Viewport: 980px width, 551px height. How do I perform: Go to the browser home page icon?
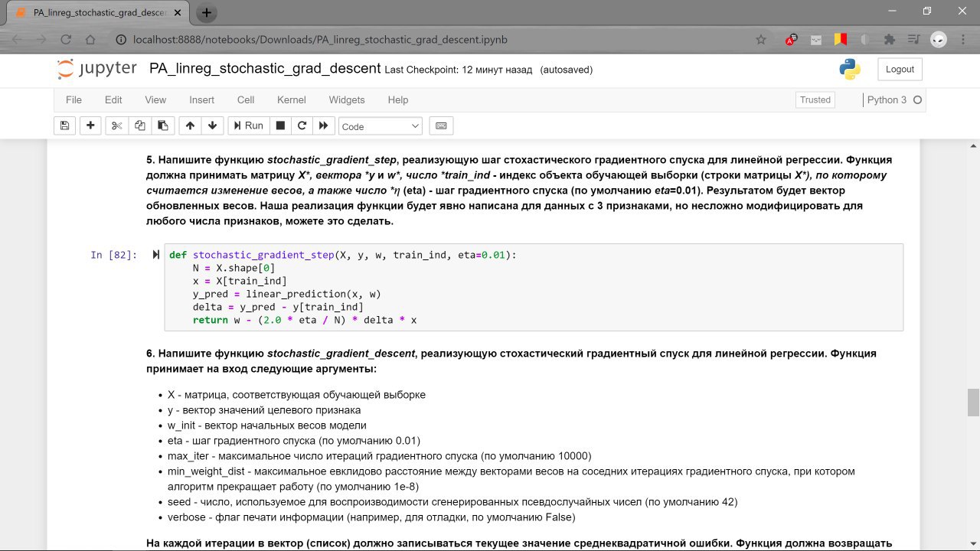pos(90,40)
